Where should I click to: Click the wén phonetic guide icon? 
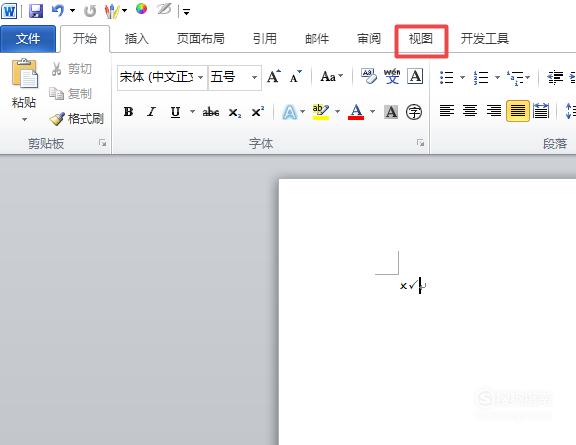click(392, 76)
